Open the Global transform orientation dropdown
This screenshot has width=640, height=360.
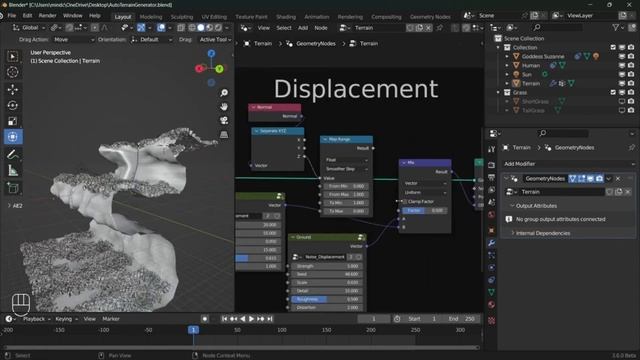point(29,28)
